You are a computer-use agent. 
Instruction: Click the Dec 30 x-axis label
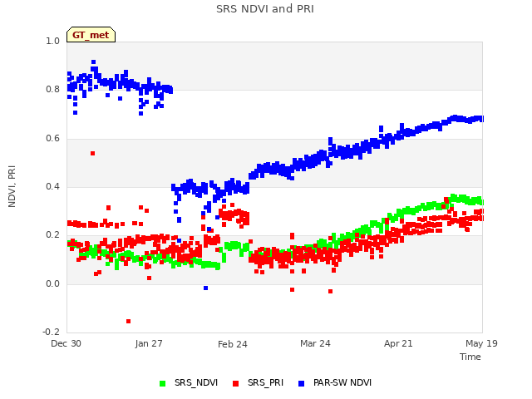(66, 343)
